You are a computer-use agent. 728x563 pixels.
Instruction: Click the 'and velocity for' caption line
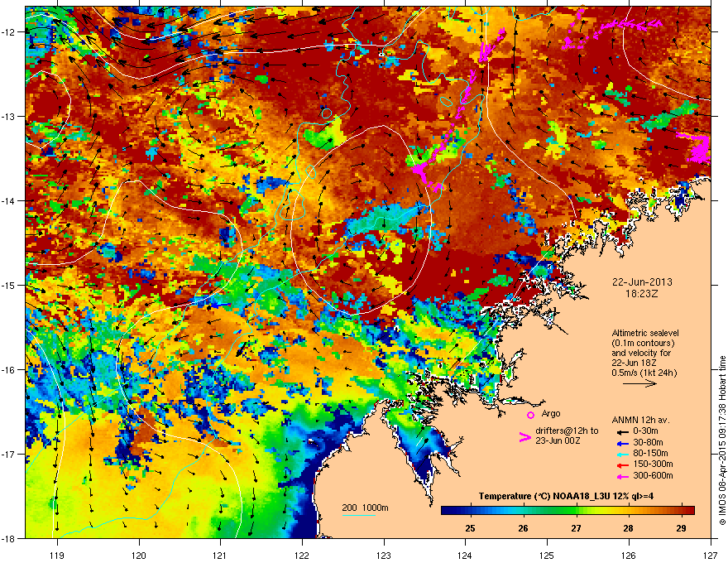[641, 353]
